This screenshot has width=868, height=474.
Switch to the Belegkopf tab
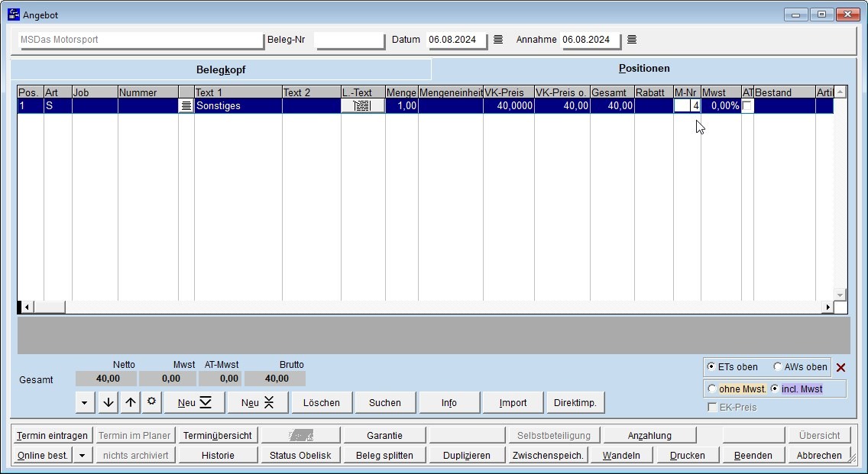pyautogui.click(x=221, y=69)
